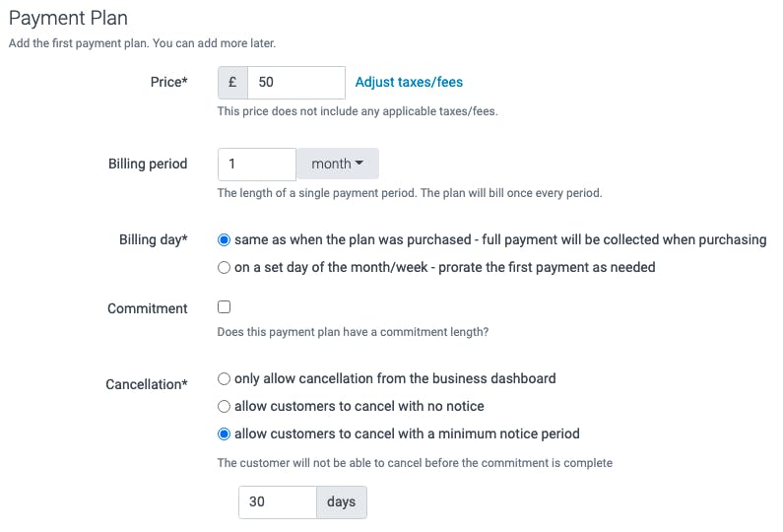This screenshot has width=783, height=532.
Task: Click the days unit addon
Action: (342, 502)
